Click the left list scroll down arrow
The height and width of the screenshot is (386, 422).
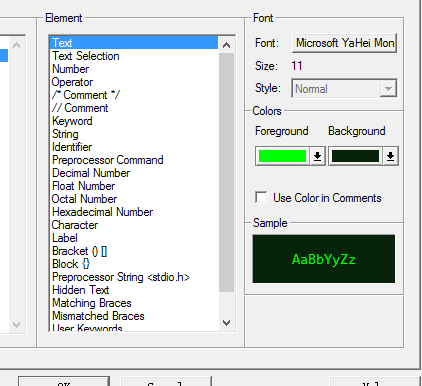[16, 324]
